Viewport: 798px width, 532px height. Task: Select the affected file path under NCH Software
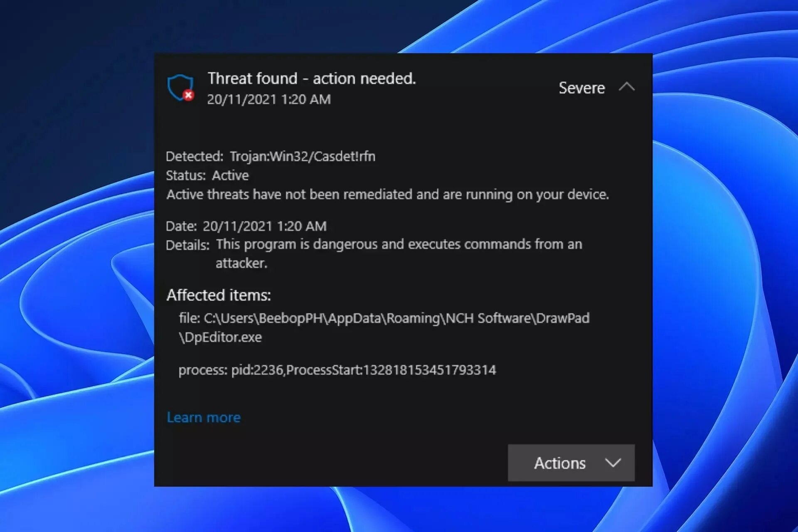[384, 318]
